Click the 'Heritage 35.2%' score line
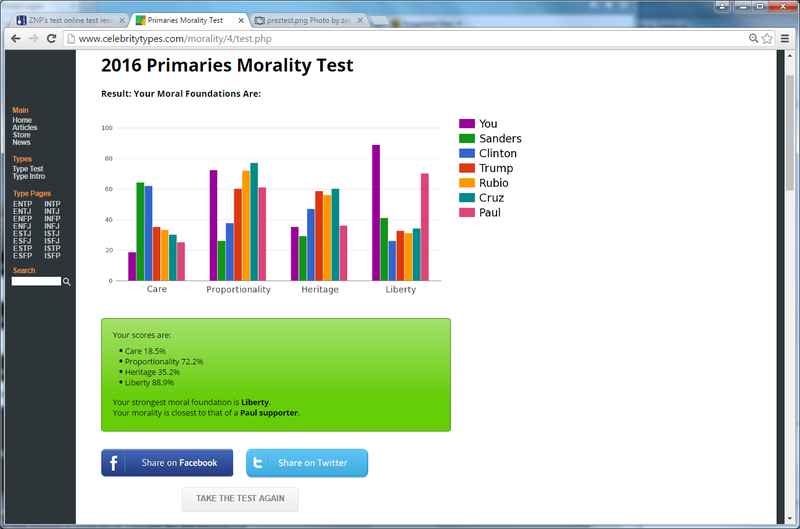The width and height of the screenshot is (800, 529). click(x=152, y=372)
